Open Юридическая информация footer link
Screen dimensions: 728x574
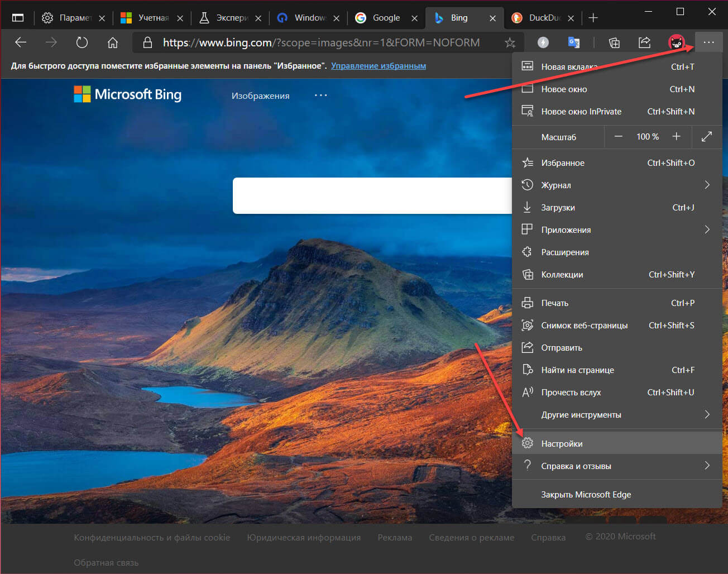[304, 537]
